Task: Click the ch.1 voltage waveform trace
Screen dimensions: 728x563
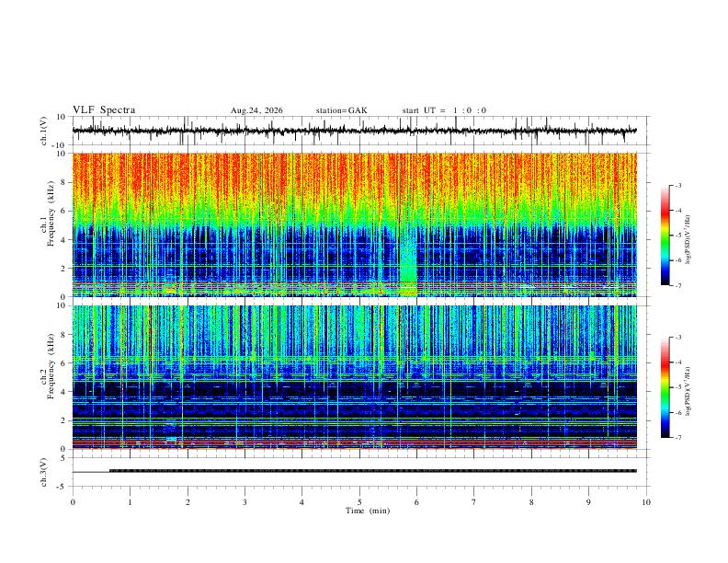Action: coord(354,131)
